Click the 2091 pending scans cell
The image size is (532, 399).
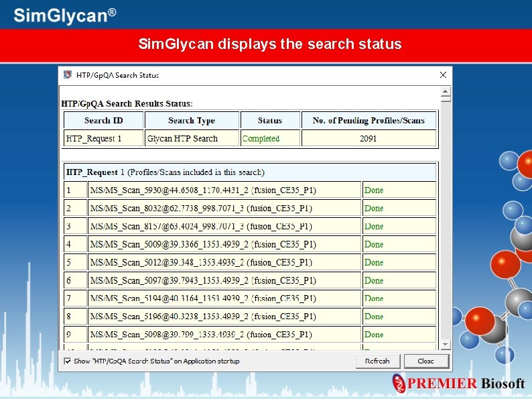click(369, 139)
